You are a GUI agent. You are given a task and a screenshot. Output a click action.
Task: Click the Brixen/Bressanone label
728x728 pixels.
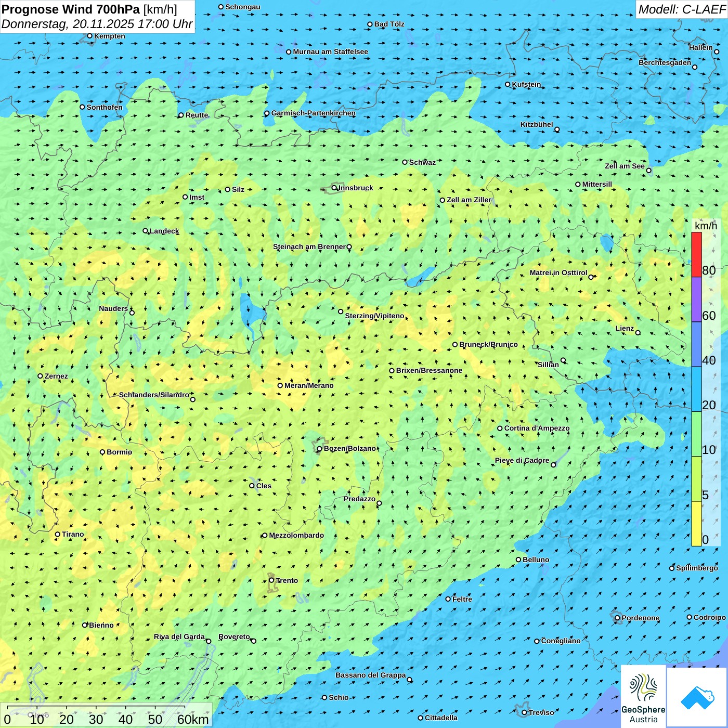tap(429, 370)
